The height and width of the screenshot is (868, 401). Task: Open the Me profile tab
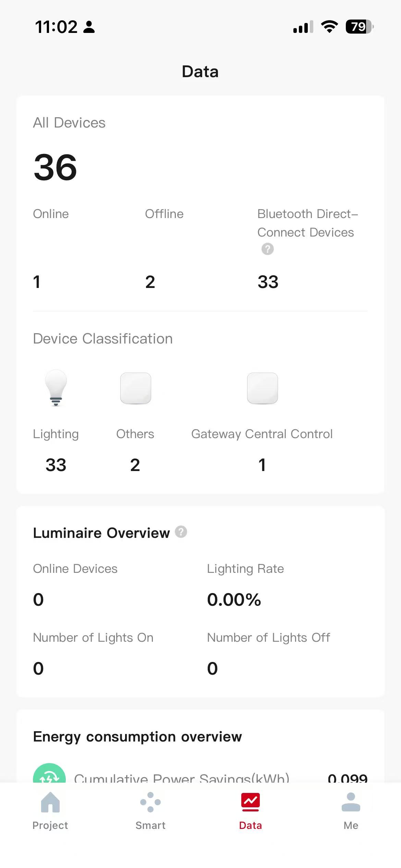pyautogui.click(x=351, y=810)
